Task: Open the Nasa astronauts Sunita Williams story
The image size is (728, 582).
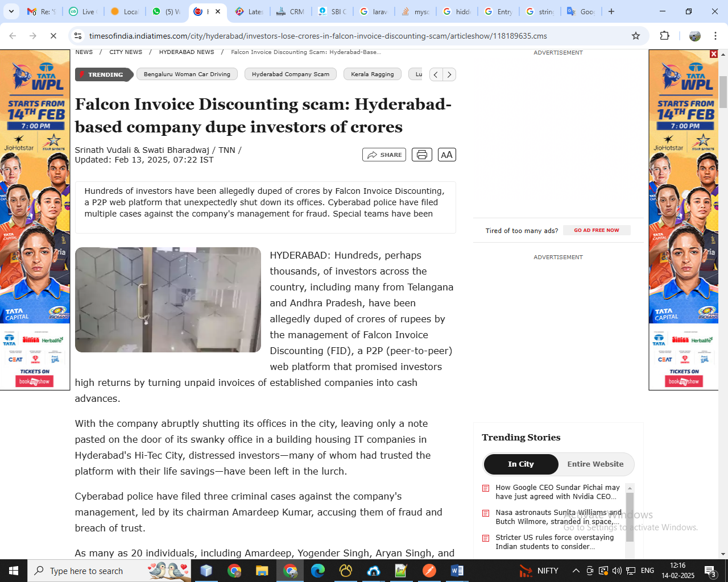Action: pyautogui.click(x=558, y=517)
